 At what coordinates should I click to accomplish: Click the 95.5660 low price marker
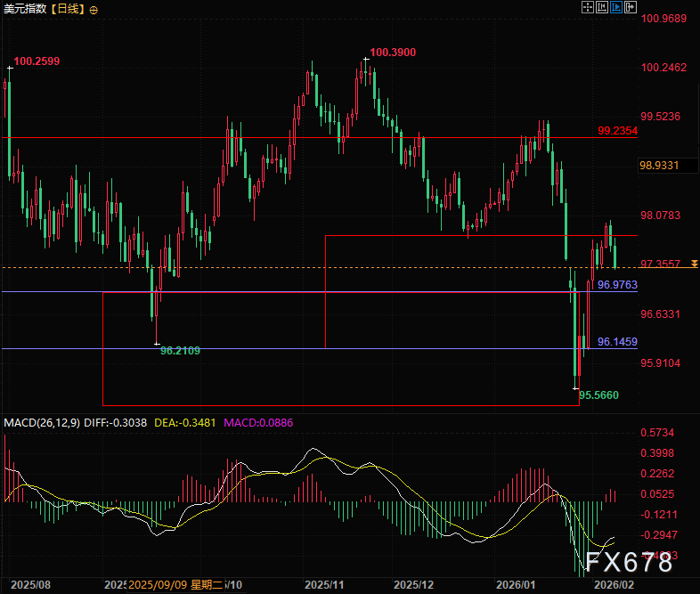coord(598,394)
